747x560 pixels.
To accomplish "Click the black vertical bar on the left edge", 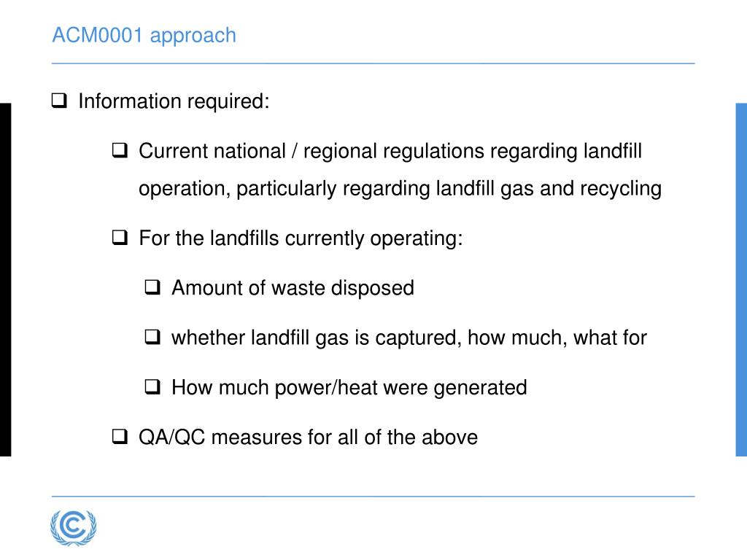I will click(5, 280).
